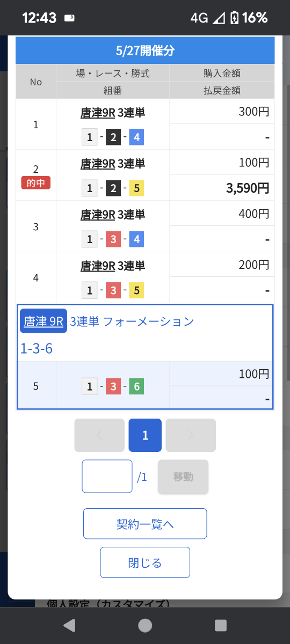Tap the black 2 badge in row 1
This screenshot has height=644, width=290.
pyautogui.click(x=113, y=137)
